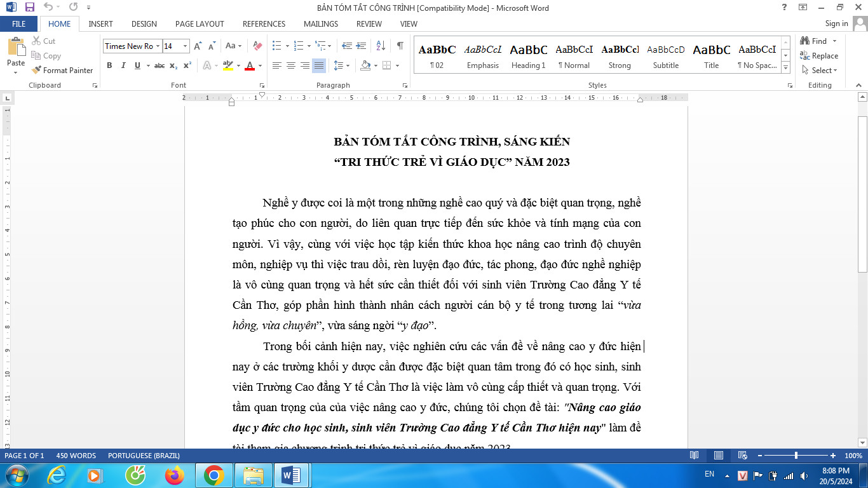This screenshot has height=488, width=868.
Task: Decrease the paragraph indent
Action: [346, 46]
